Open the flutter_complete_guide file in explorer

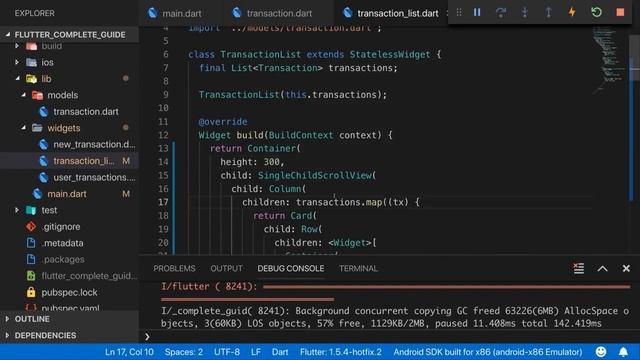[x=89, y=276]
